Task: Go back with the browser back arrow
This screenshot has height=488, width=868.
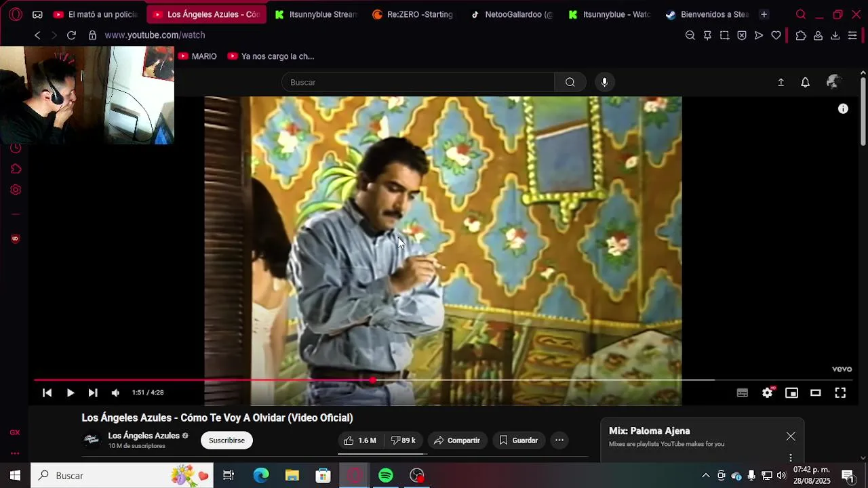Action: pyautogui.click(x=37, y=35)
